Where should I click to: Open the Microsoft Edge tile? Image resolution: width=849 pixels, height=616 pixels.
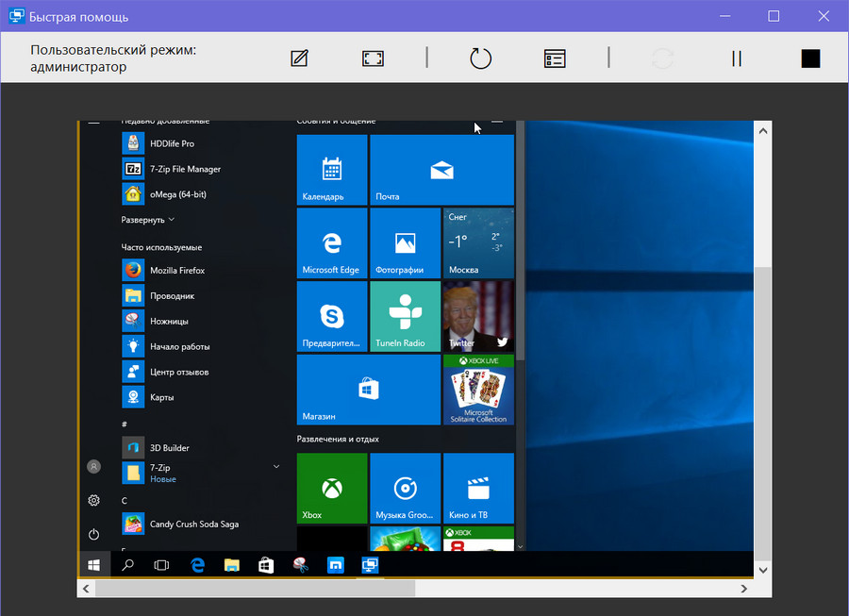click(332, 243)
